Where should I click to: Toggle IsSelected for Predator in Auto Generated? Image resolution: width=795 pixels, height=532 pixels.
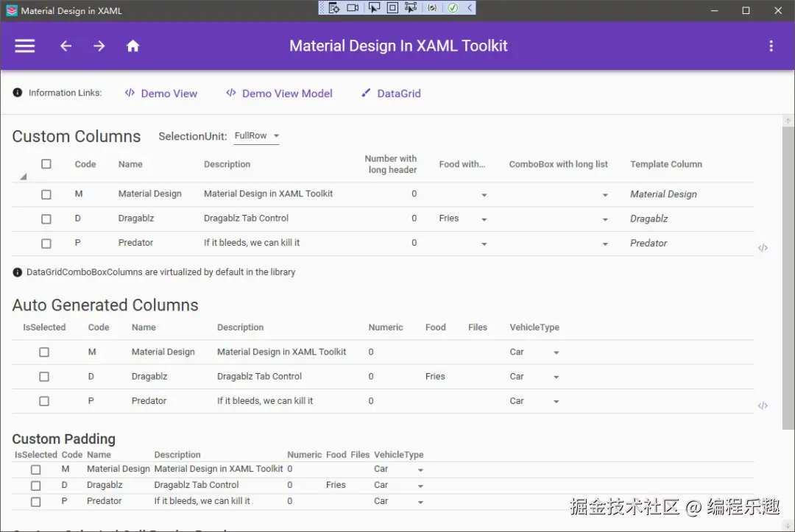point(44,401)
